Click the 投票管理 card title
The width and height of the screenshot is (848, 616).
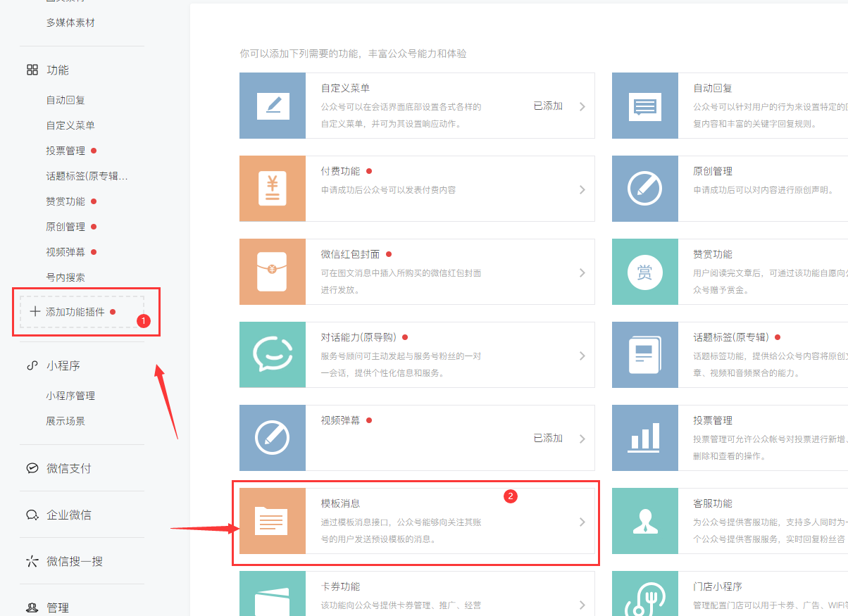click(x=713, y=420)
